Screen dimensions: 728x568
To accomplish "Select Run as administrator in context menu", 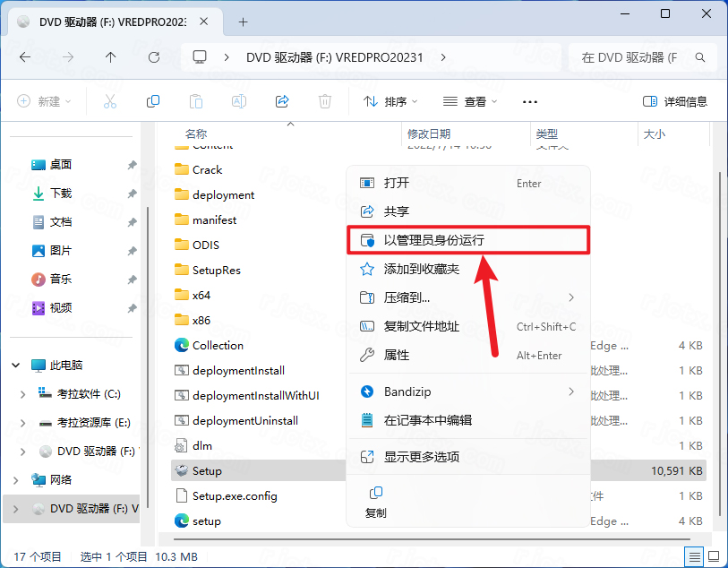I will tap(433, 240).
